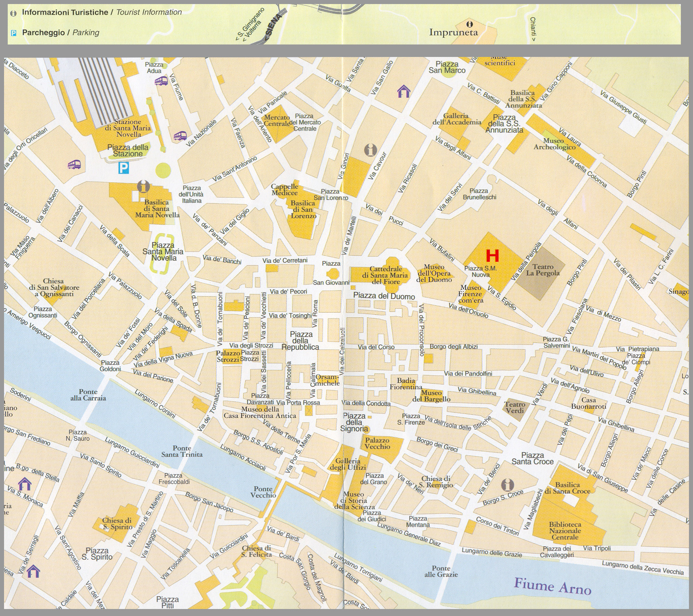
Task: Select the tourist info icon on Via Cavour
Action: pyautogui.click(x=371, y=150)
